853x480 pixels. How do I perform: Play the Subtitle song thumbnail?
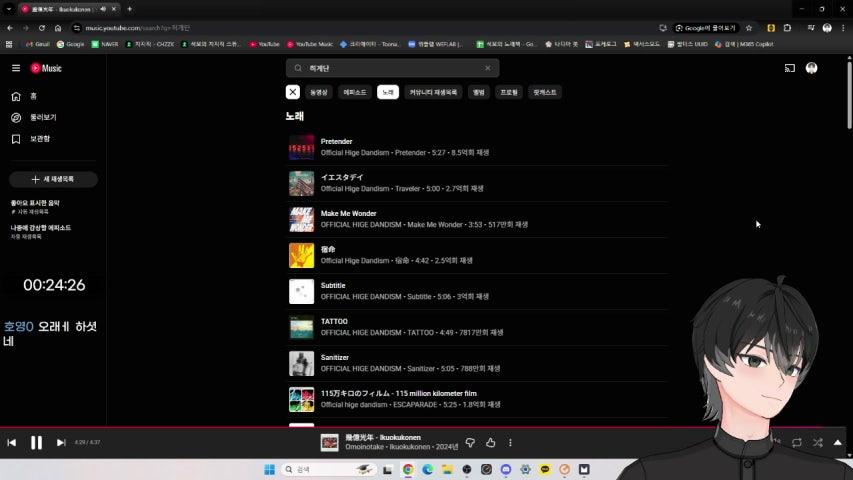[x=301, y=291]
